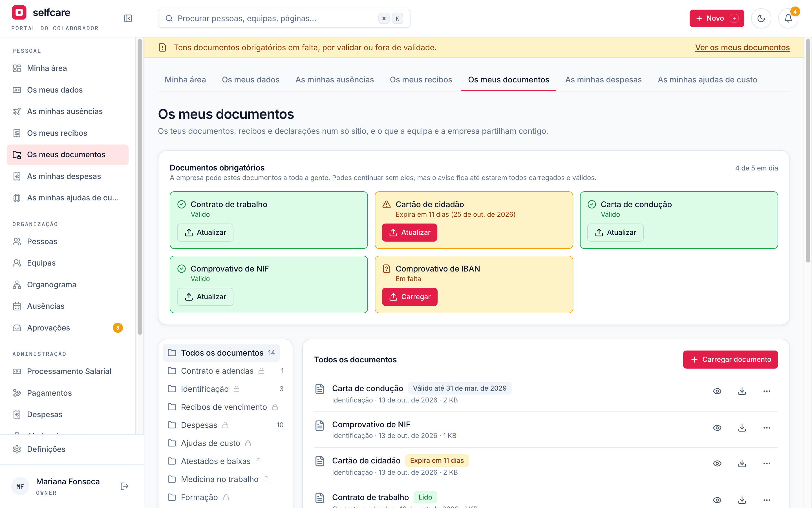The height and width of the screenshot is (508, 812).
Task: Focus the Procurar pessoas search field
Action: coord(284,18)
